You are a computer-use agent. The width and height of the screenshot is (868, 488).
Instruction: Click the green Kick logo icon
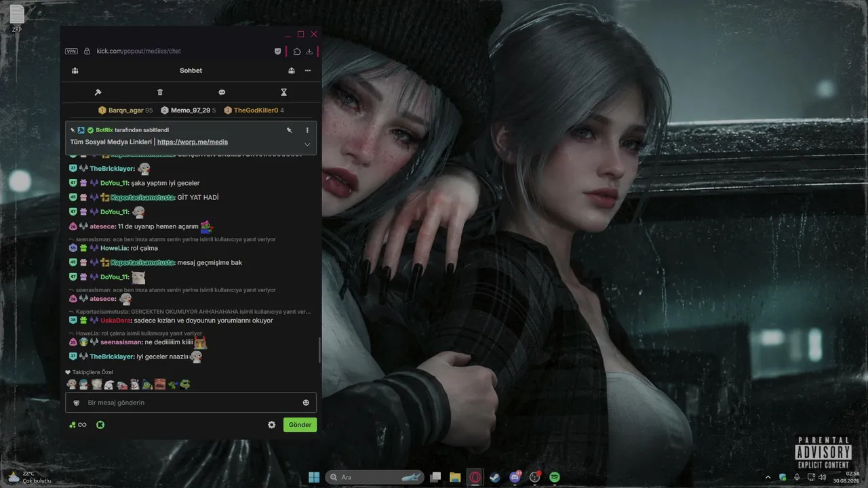click(x=100, y=425)
